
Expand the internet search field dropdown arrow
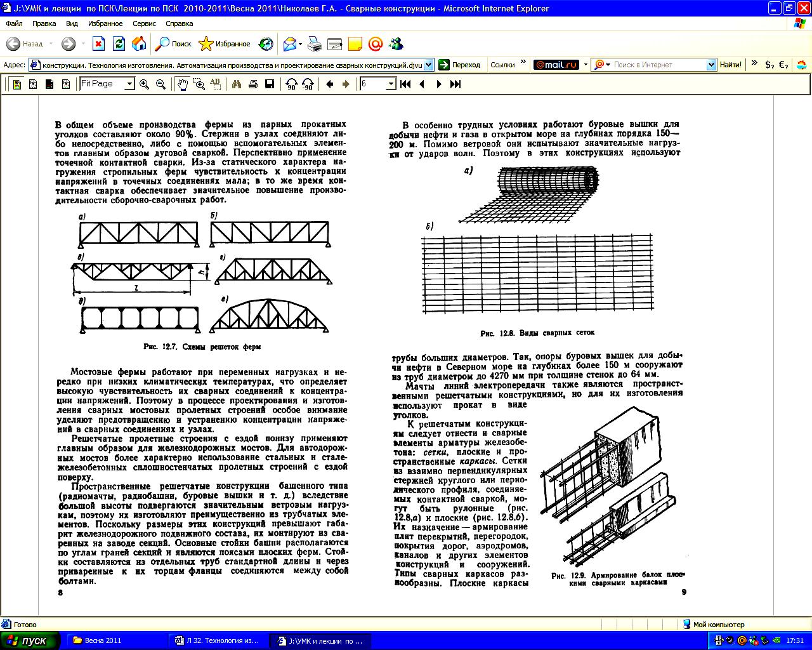click(x=711, y=65)
